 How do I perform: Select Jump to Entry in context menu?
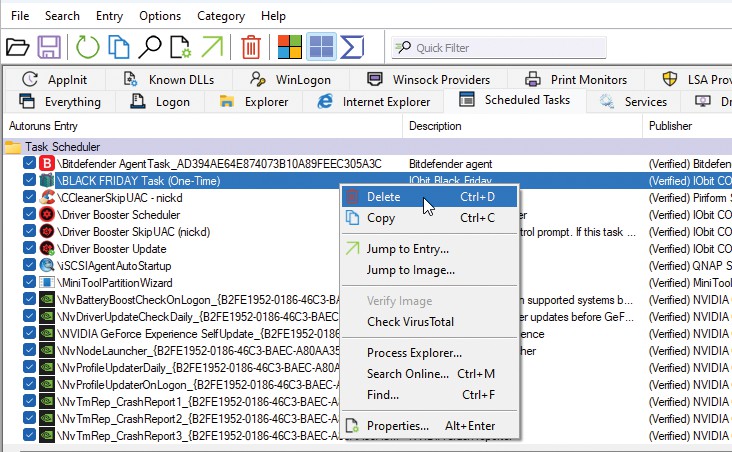click(429, 249)
